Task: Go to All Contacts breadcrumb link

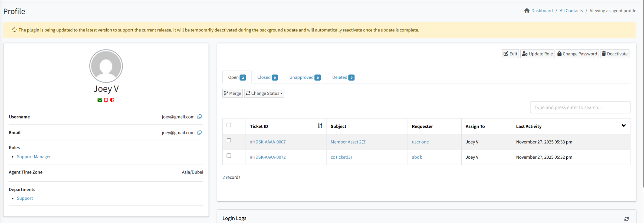Action: pos(571,11)
